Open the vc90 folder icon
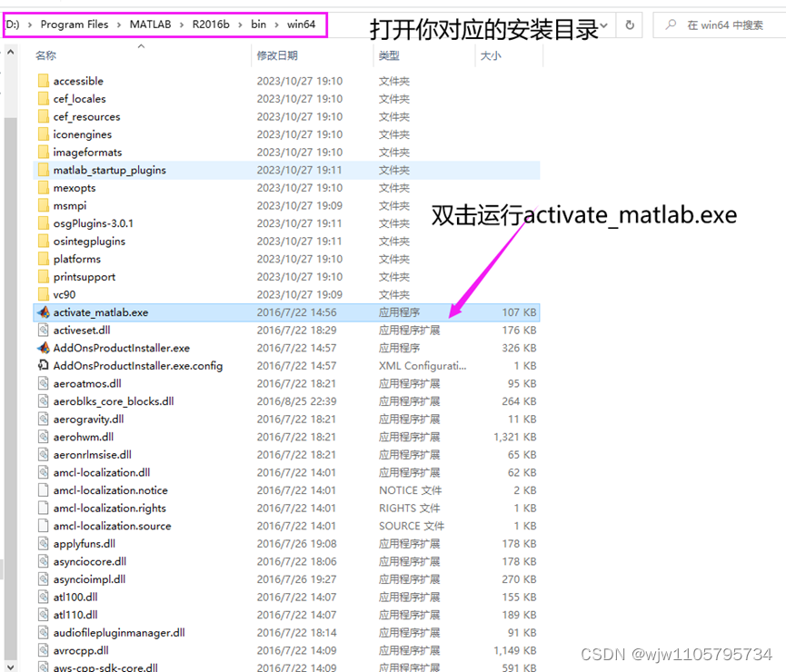Viewport: 786px width, 672px height. (x=43, y=294)
